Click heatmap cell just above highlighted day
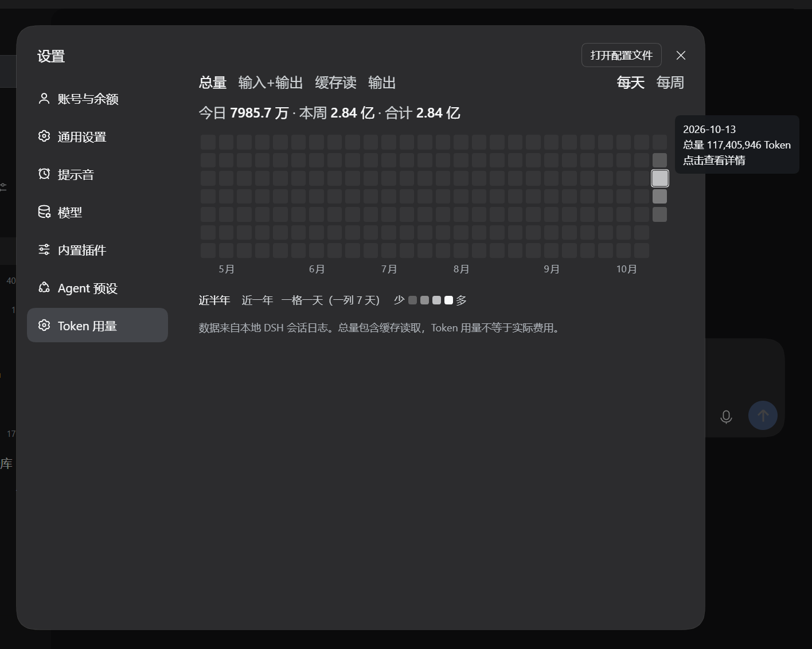This screenshot has width=812, height=649. tap(660, 160)
